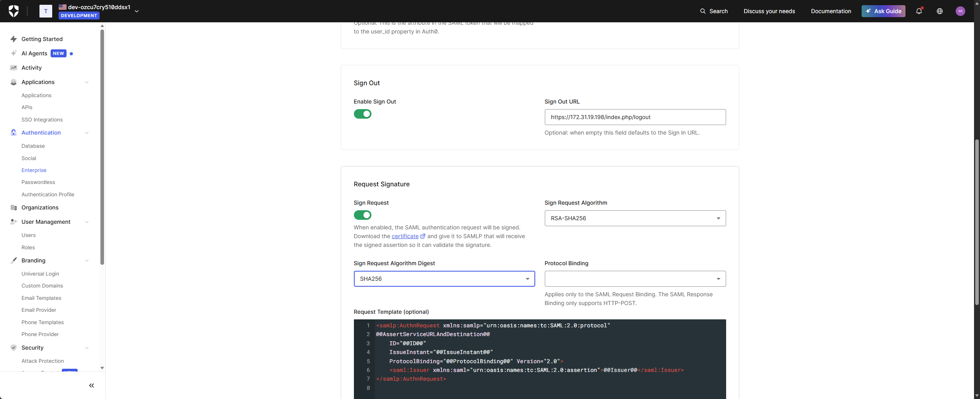Click the Auth0 shield logo

(13, 11)
